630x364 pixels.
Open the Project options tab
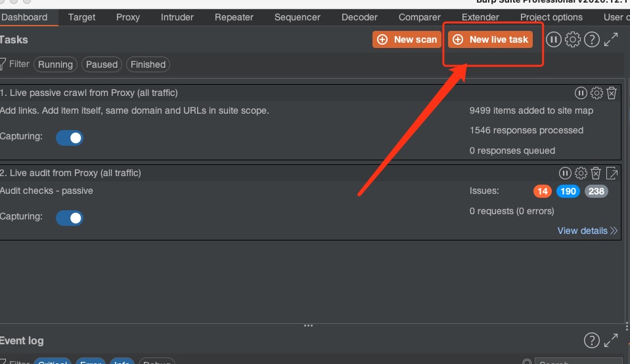point(551,17)
